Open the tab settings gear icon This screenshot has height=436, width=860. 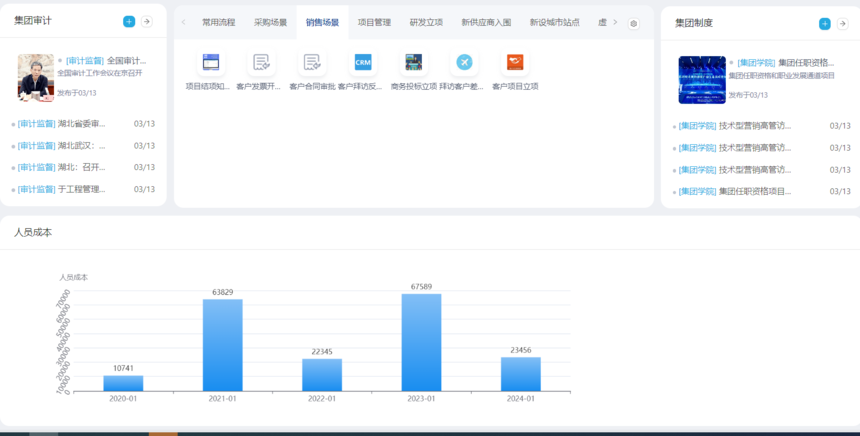[x=633, y=23]
